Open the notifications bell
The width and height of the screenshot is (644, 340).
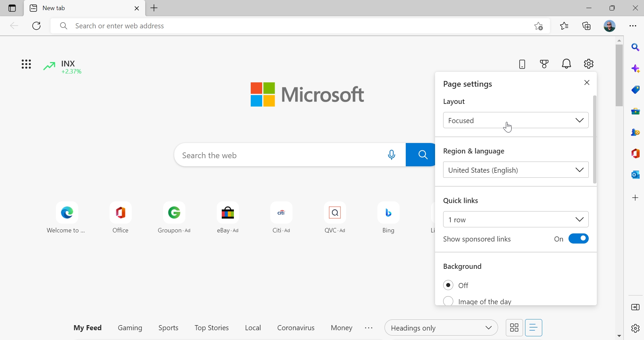click(567, 64)
